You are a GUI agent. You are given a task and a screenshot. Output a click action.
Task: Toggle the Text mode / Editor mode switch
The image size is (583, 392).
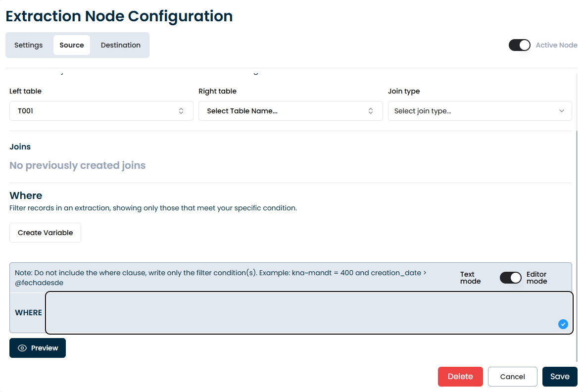point(510,278)
